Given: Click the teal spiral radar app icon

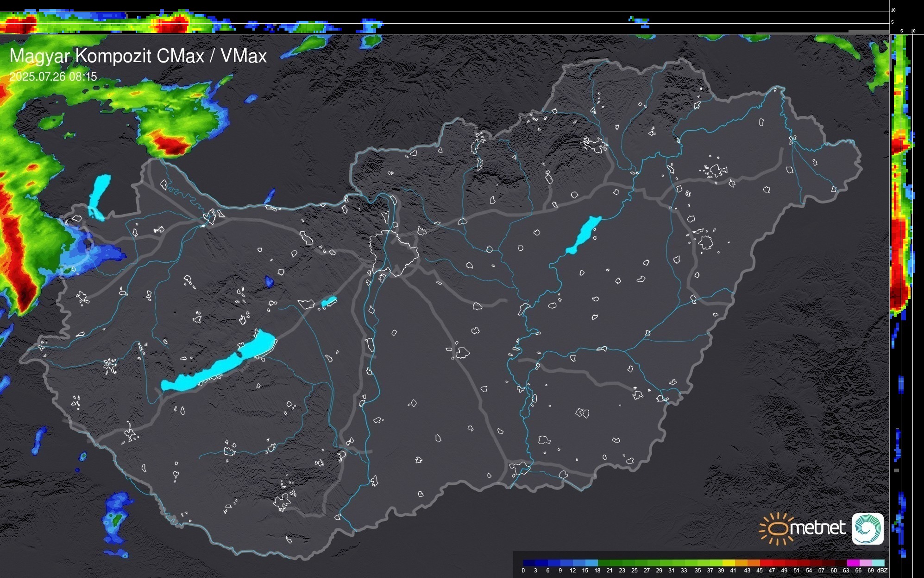Looking at the screenshot, I should click(x=867, y=528).
